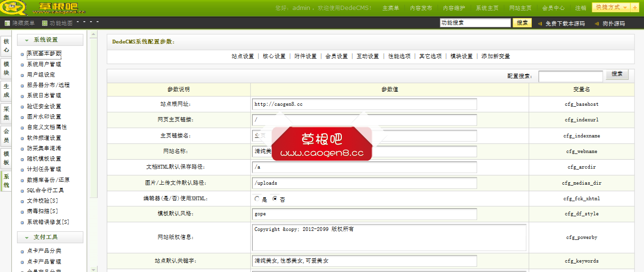Click the yellow + icon beside 快捷方式
644x272 pixels.
point(635,7)
